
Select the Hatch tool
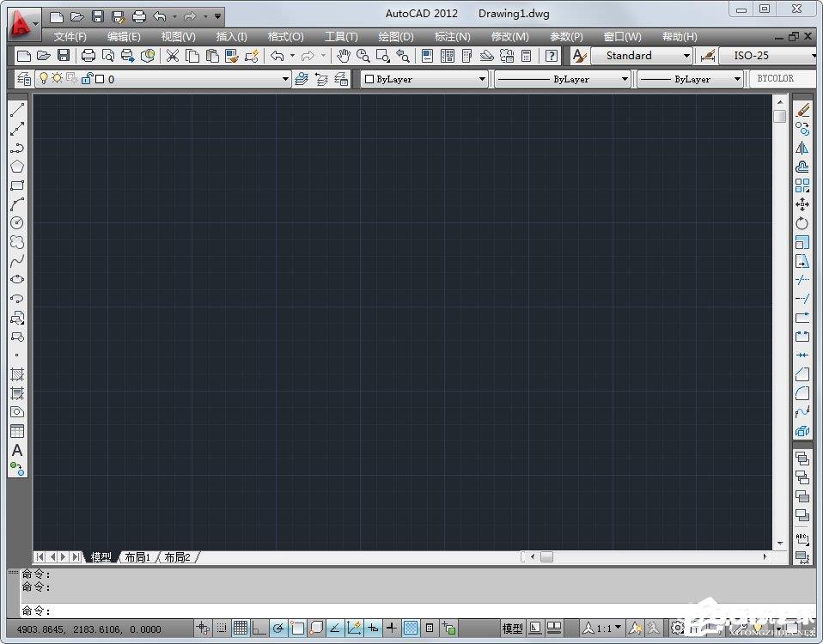pyautogui.click(x=17, y=374)
